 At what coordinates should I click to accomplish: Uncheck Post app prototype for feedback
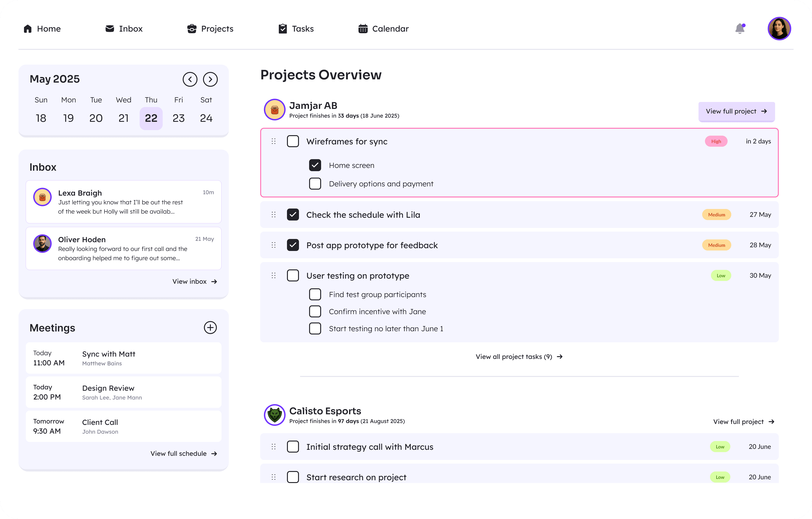(293, 245)
